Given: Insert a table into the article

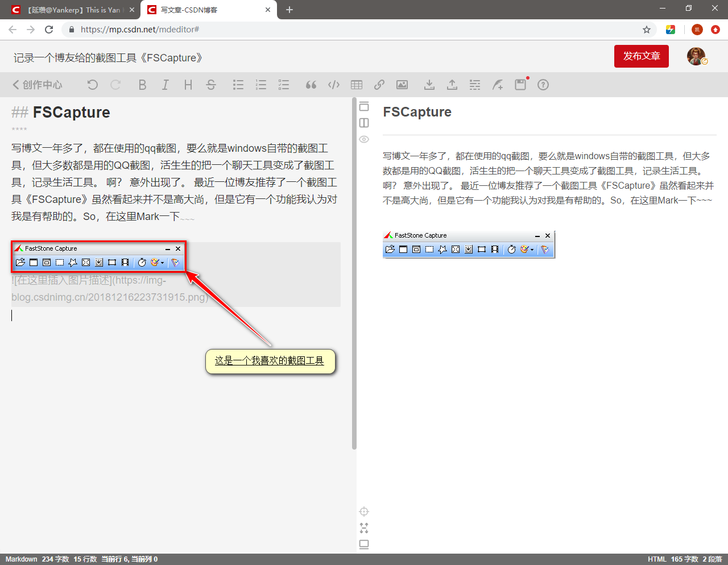Looking at the screenshot, I should tap(356, 84).
